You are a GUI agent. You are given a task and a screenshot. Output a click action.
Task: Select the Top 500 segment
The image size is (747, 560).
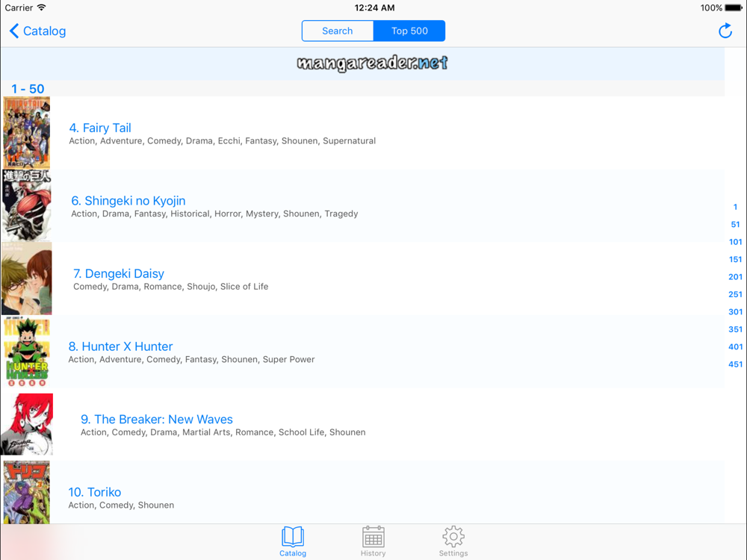pyautogui.click(x=409, y=31)
